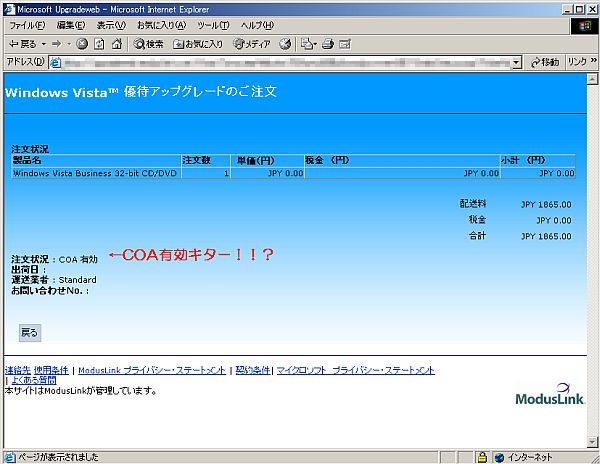This screenshot has width=600, height=464.
Task: Click the Forward arrow toolbar button
Action: (x=57, y=44)
